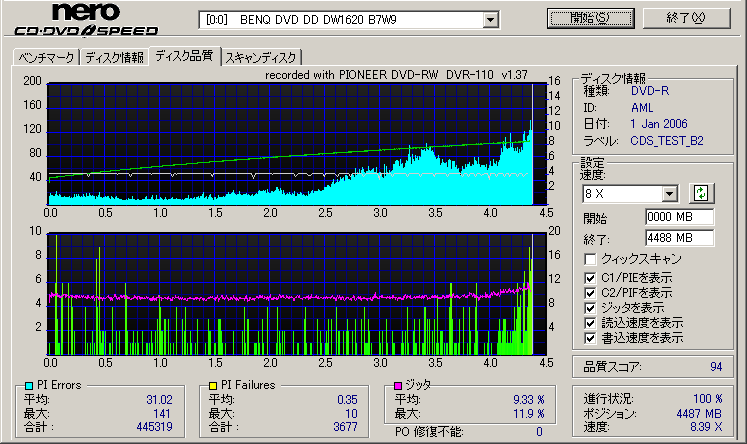Click the PO 修復不能 value 0

pyautogui.click(x=539, y=432)
